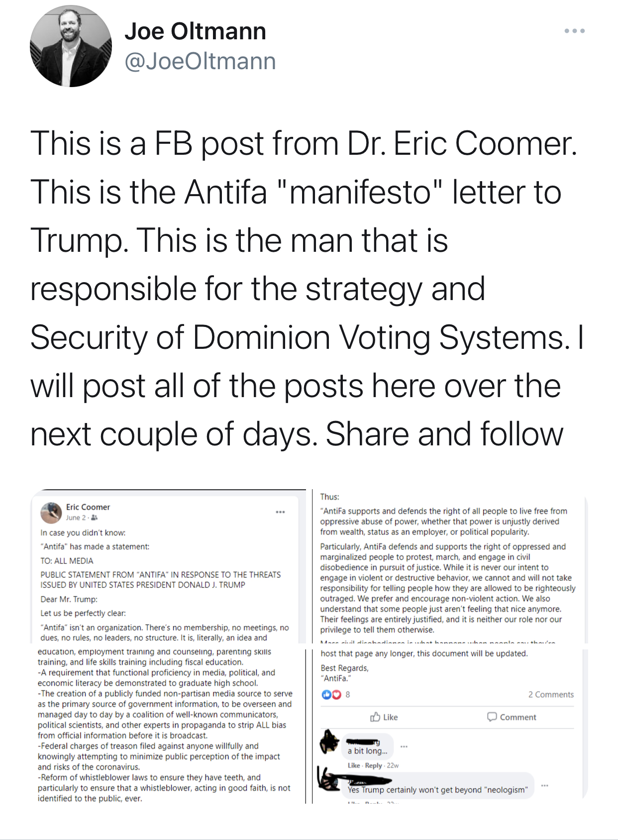The image size is (618, 840).
Task: Like the "a bit long..." comment
Action: click(x=354, y=765)
